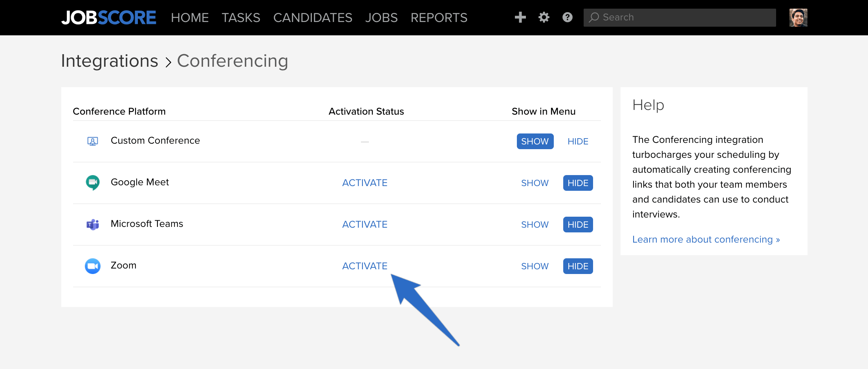This screenshot has width=868, height=369.
Task: Activate the Microsoft Teams integration
Action: pos(365,225)
